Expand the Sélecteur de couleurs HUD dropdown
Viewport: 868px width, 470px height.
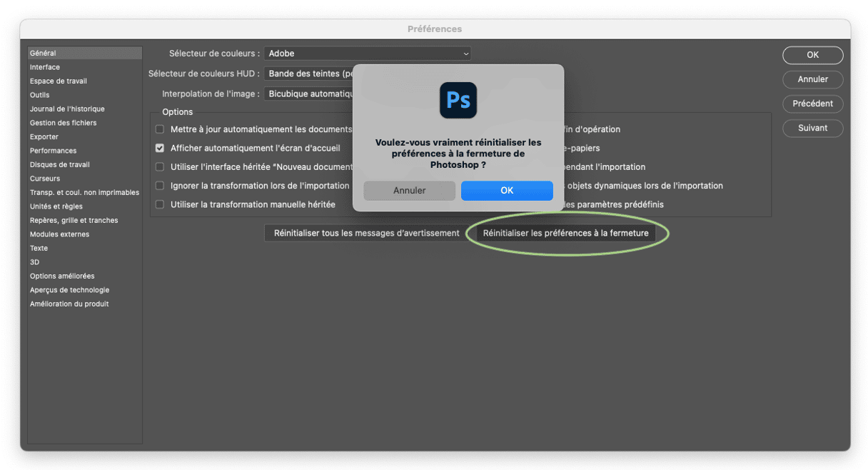[x=308, y=74]
